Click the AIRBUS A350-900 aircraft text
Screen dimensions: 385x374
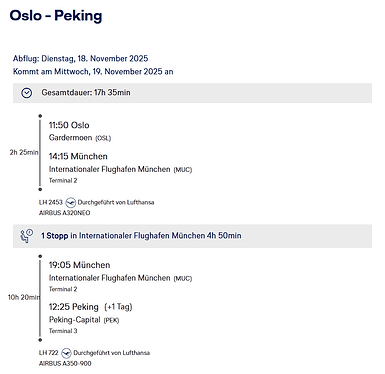65,363
